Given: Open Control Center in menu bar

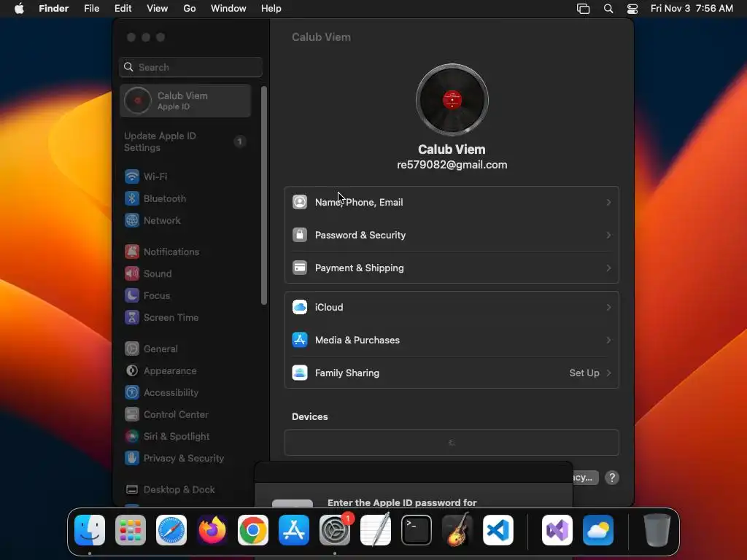Looking at the screenshot, I should (632, 9).
